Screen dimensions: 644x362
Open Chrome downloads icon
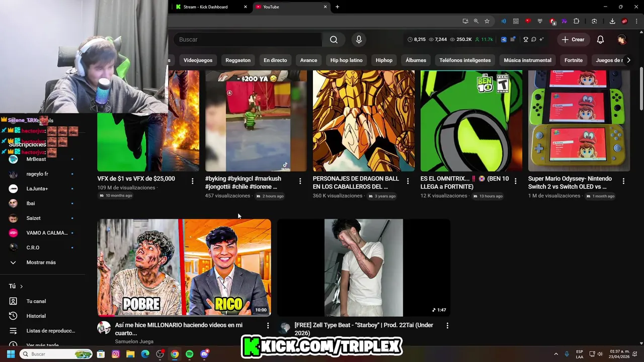[612, 21]
